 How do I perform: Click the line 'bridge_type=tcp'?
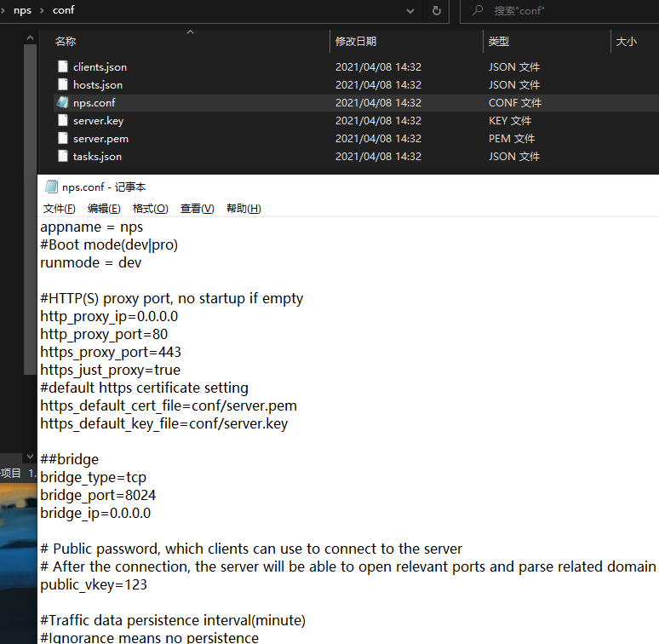(94, 477)
